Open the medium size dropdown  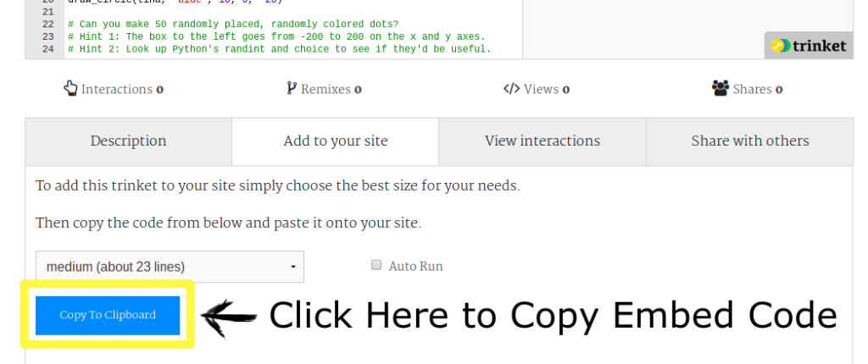[x=170, y=267]
